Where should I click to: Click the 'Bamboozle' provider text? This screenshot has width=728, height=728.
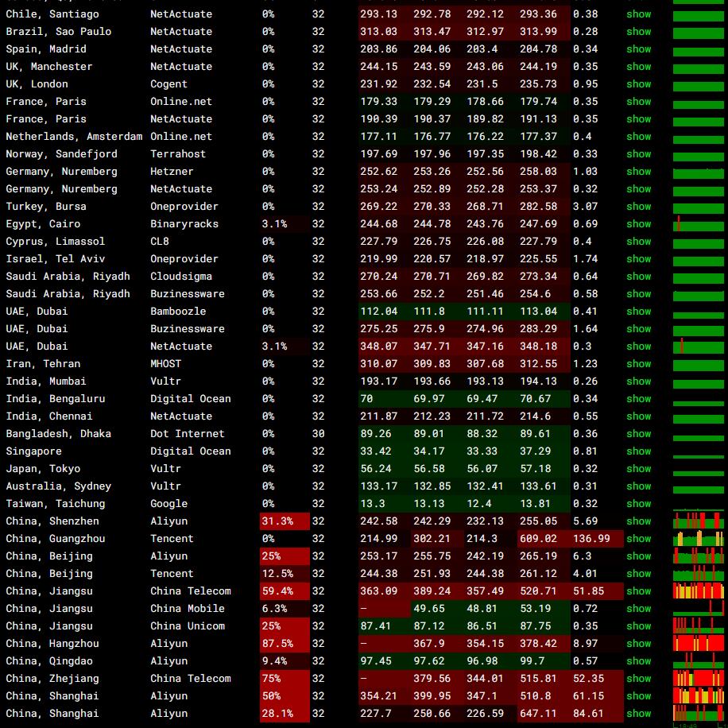pos(178,311)
